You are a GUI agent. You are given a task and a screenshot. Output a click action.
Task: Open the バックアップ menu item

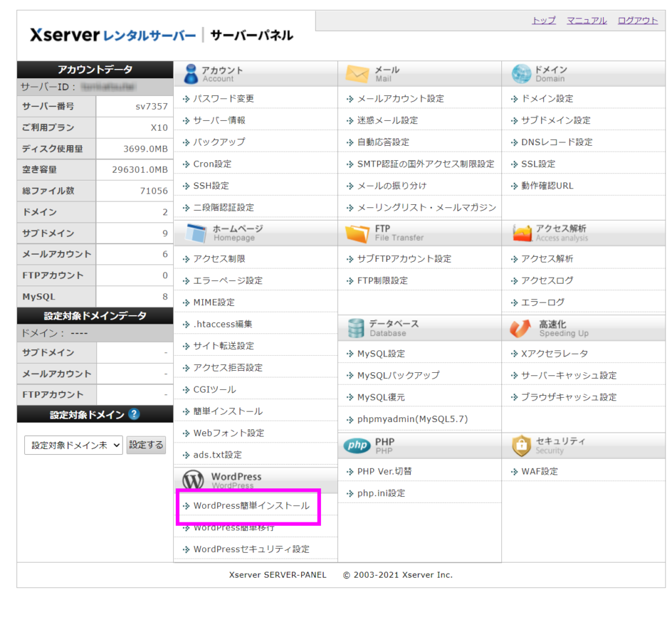(219, 142)
